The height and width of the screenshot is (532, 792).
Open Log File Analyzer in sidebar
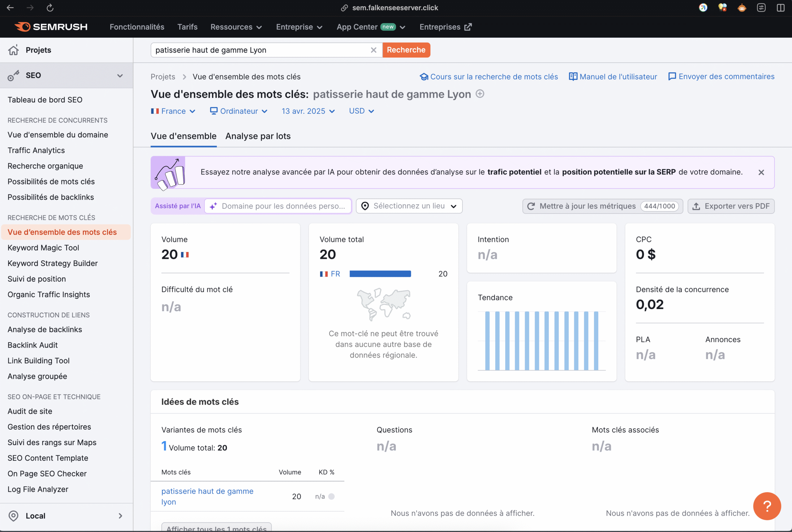[x=38, y=489]
